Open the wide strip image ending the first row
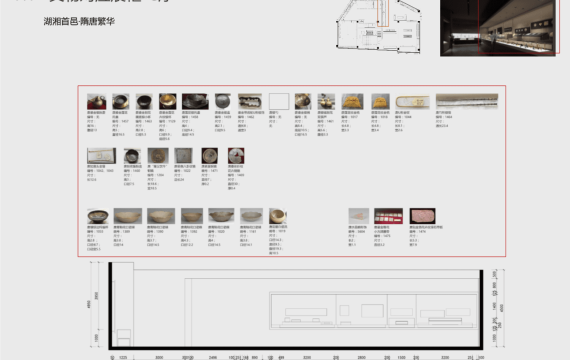Viewport: 570px width, 360px height. [x=467, y=101]
